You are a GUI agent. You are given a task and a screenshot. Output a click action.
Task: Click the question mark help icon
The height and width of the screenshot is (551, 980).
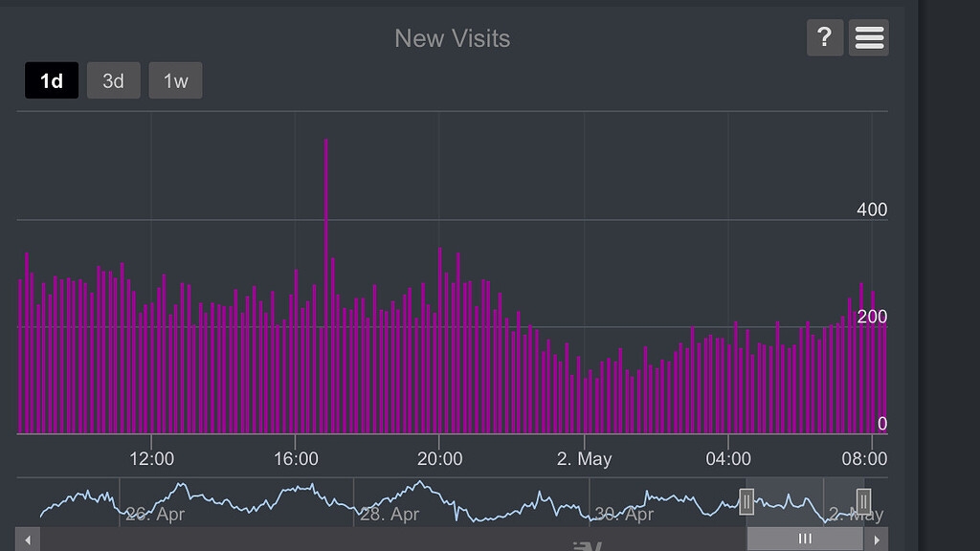point(824,37)
